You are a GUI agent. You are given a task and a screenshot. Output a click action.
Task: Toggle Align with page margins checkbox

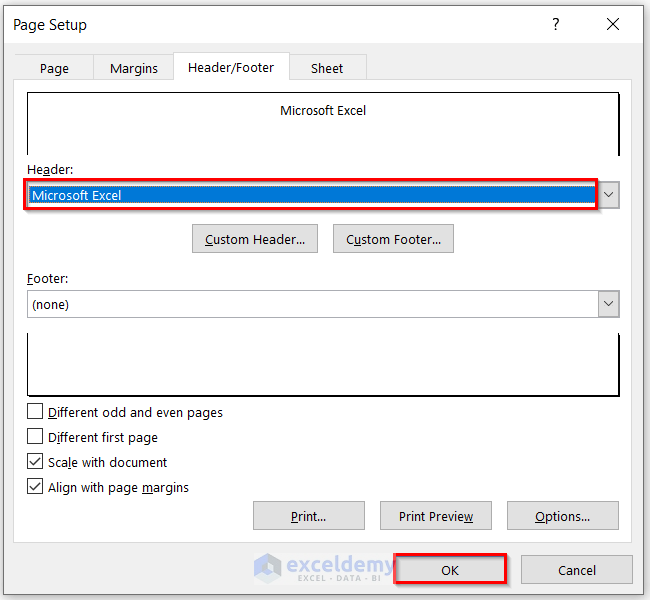click(x=35, y=486)
